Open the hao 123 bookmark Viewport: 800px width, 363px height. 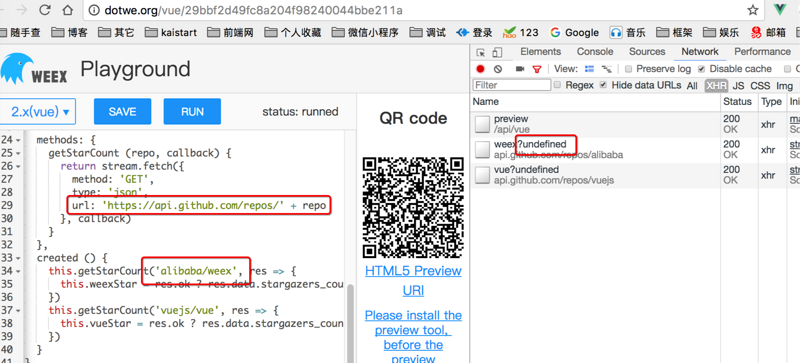[x=520, y=33]
